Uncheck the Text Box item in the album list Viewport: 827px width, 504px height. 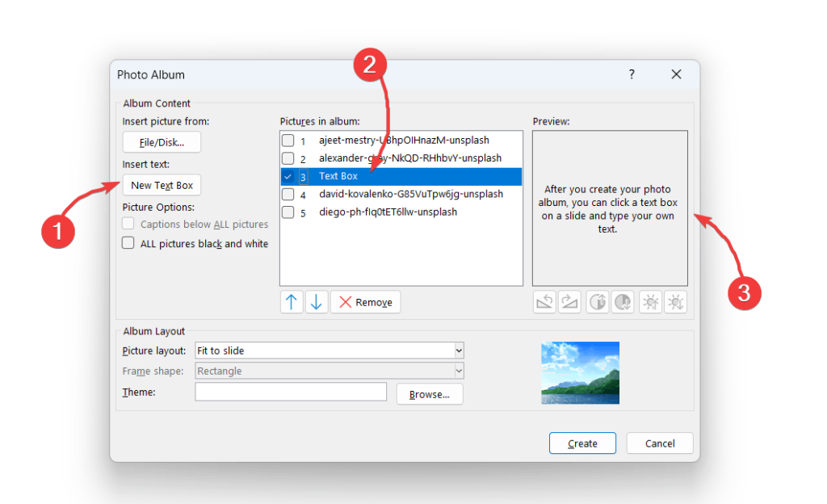pyautogui.click(x=287, y=175)
